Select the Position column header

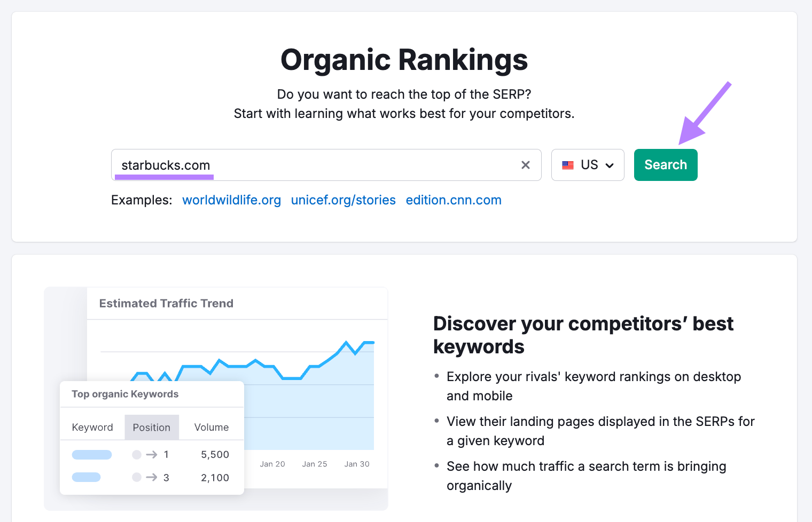point(152,427)
